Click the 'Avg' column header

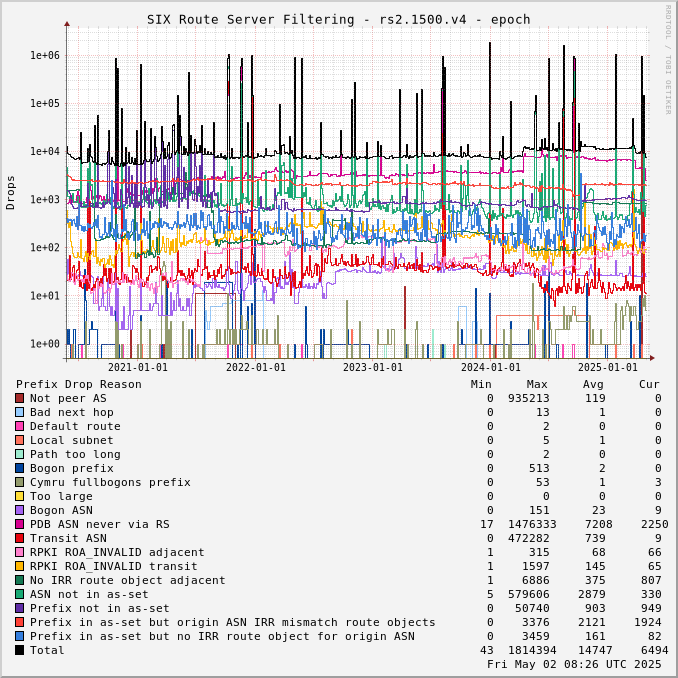[x=593, y=384]
